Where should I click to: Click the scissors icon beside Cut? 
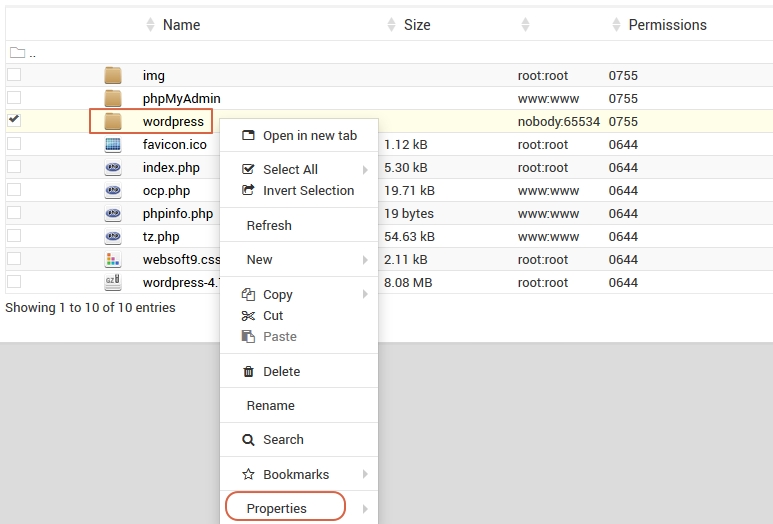click(x=249, y=315)
